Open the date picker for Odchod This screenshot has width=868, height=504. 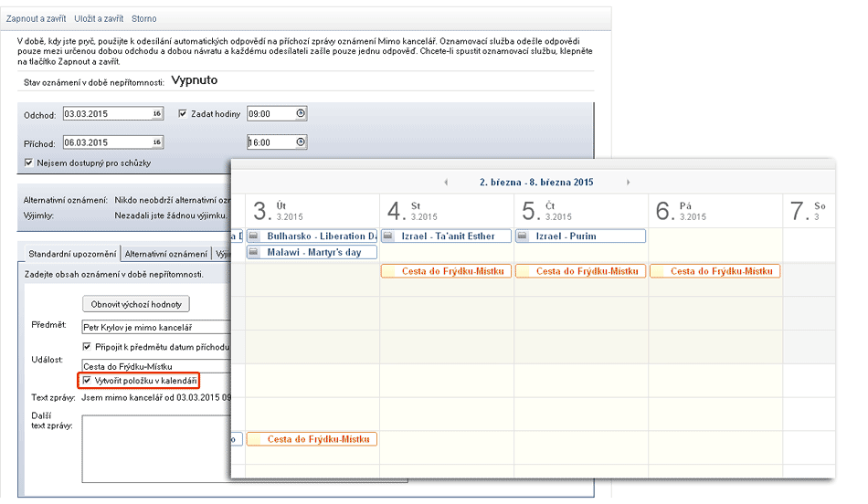click(x=157, y=114)
